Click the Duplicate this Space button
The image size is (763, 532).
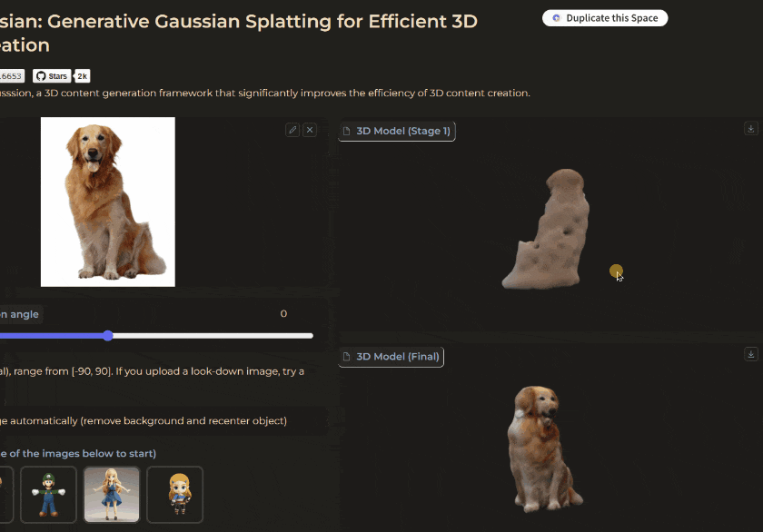point(605,18)
